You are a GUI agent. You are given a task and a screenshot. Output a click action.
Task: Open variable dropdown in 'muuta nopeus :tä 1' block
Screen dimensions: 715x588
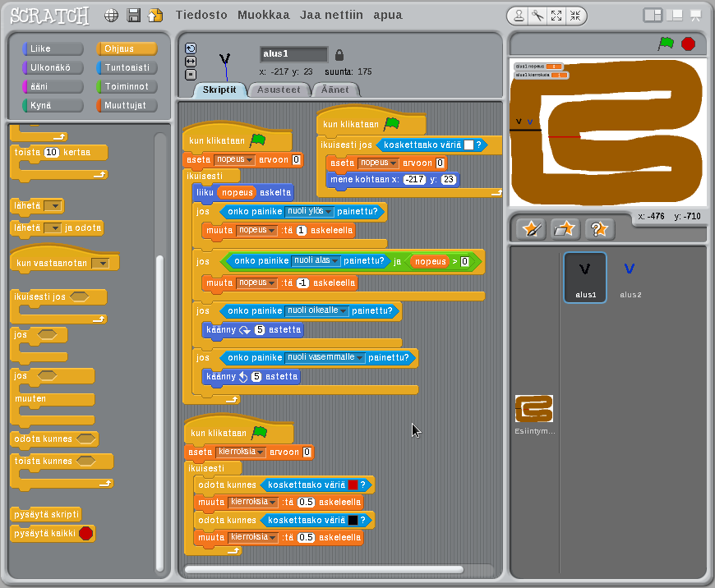coord(271,231)
